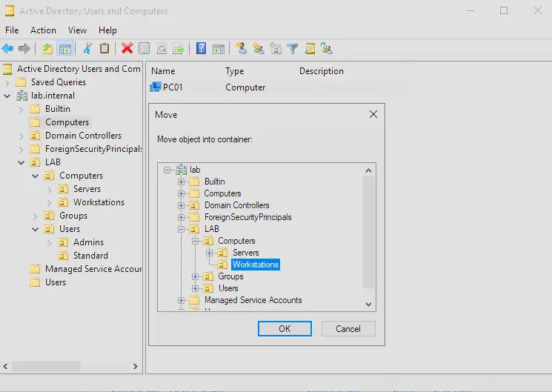Click the Refresh toolbar icon
The height and width of the screenshot is (392, 552).
pyautogui.click(x=162, y=48)
